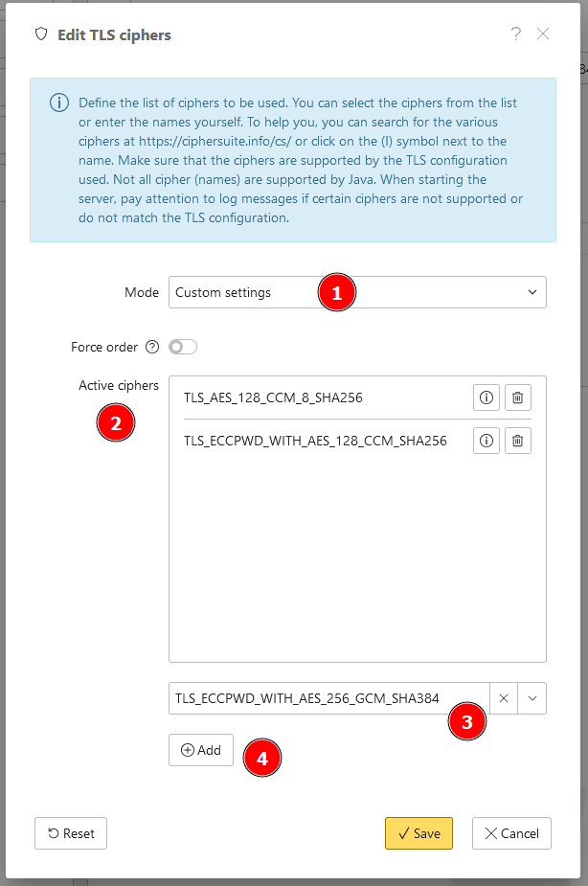
Task: Expand the cipher selection dropdown arrow
Action: [x=532, y=698]
